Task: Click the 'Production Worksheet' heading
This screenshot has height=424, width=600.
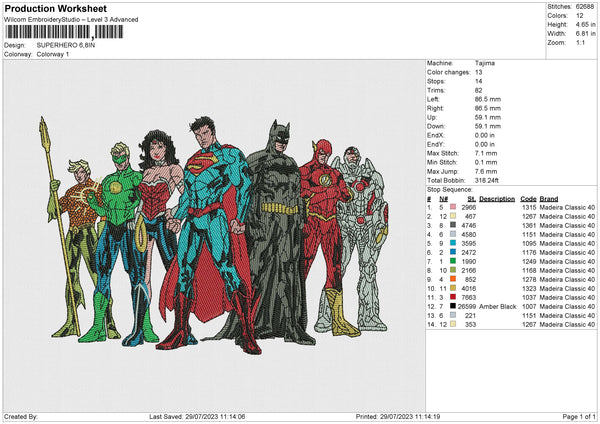Action: 55,8
